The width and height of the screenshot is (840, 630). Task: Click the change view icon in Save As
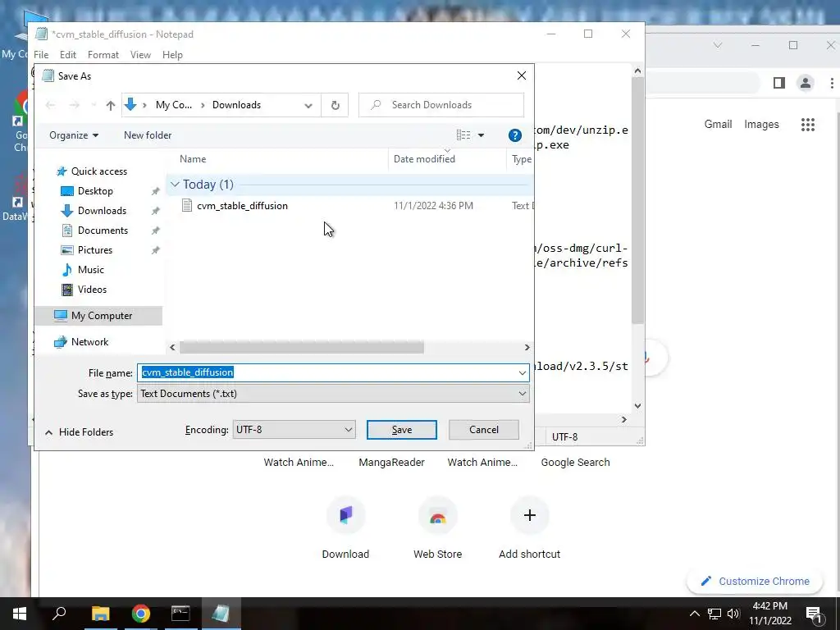tap(463, 135)
